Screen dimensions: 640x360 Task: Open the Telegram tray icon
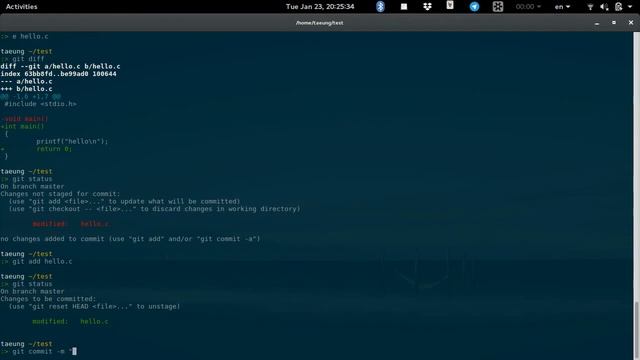[x=474, y=7]
